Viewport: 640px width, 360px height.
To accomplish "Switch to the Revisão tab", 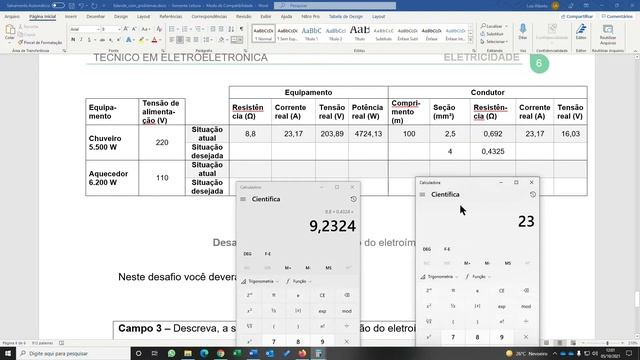I will (x=243, y=16).
